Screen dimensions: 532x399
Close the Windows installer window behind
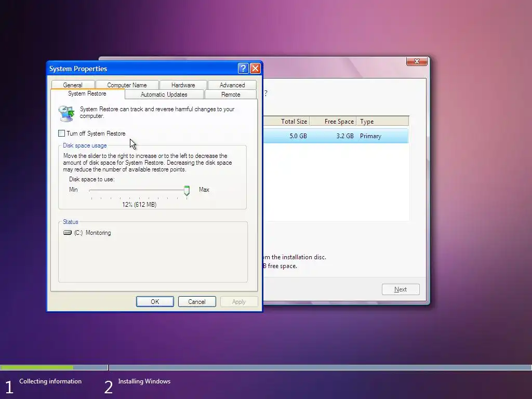click(417, 61)
